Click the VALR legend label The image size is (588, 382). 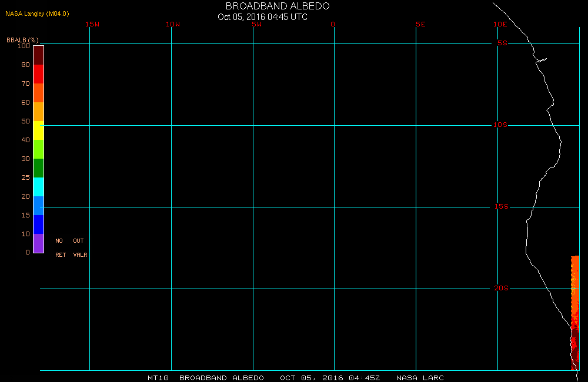pos(80,255)
